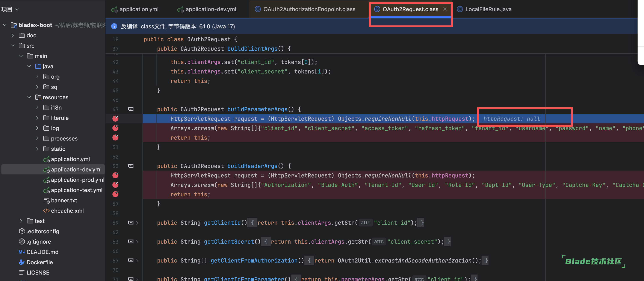
Task: Toggle breakpoint on return this in buildHeaderArgs
Action: [x=115, y=194]
